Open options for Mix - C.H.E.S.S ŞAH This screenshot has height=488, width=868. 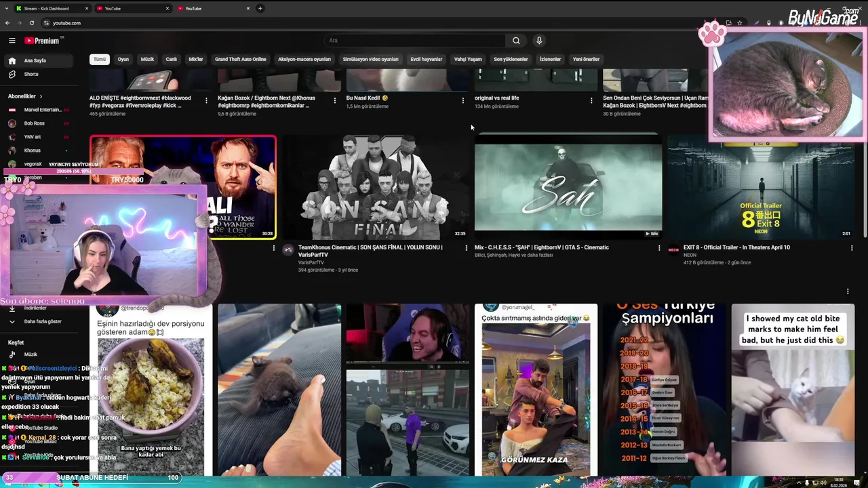[658, 248]
